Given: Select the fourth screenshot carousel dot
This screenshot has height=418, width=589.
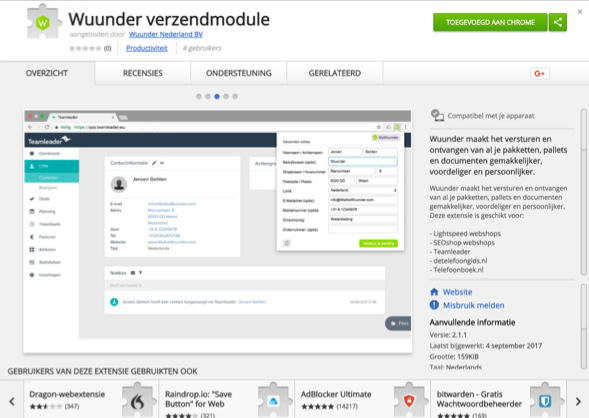Looking at the screenshot, I should 226,97.
